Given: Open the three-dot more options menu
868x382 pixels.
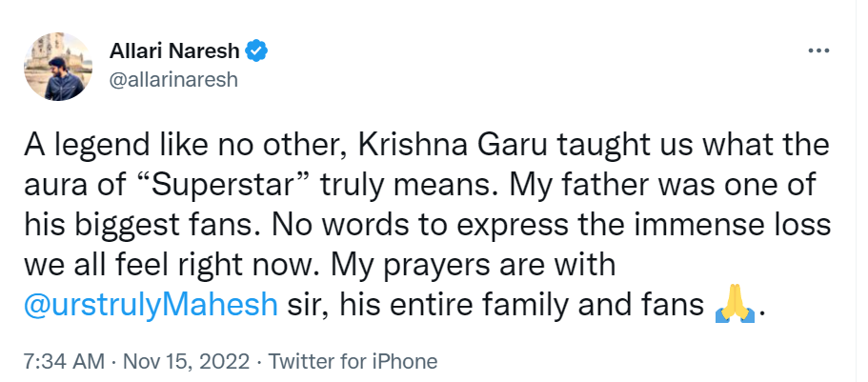Looking at the screenshot, I should pos(818,50).
